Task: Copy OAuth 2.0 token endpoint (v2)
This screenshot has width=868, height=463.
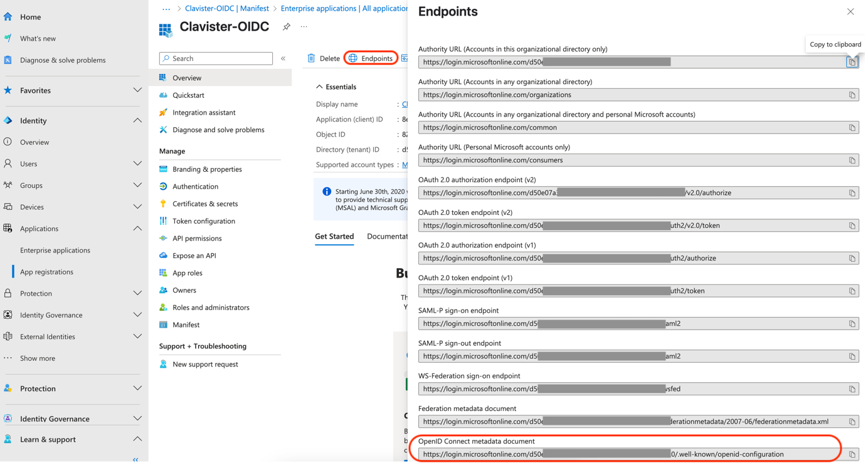Action: click(852, 226)
